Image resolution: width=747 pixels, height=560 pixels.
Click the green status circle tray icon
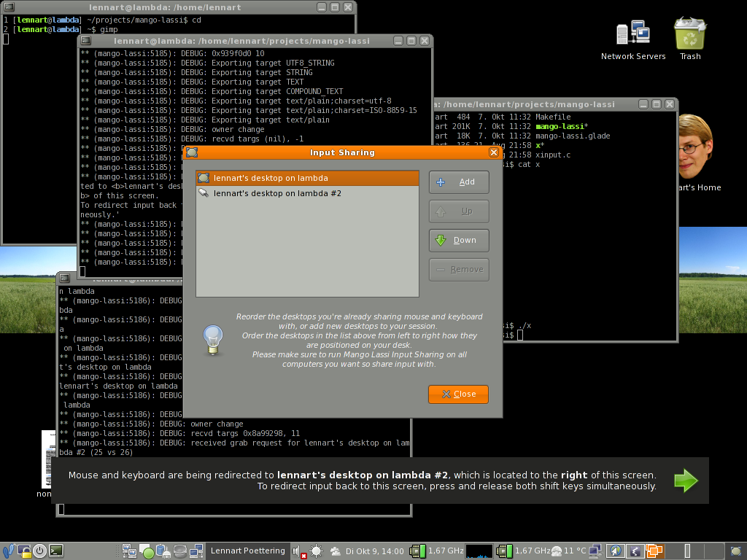(147, 551)
